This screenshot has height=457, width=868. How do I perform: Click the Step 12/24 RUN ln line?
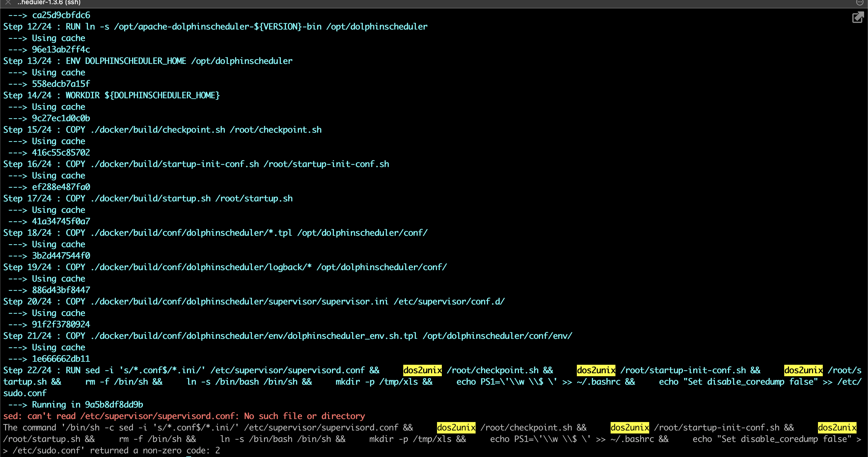(215, 27)
